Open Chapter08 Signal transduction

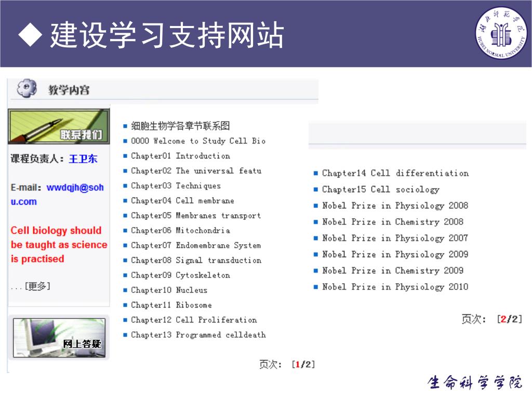(196, 260)
